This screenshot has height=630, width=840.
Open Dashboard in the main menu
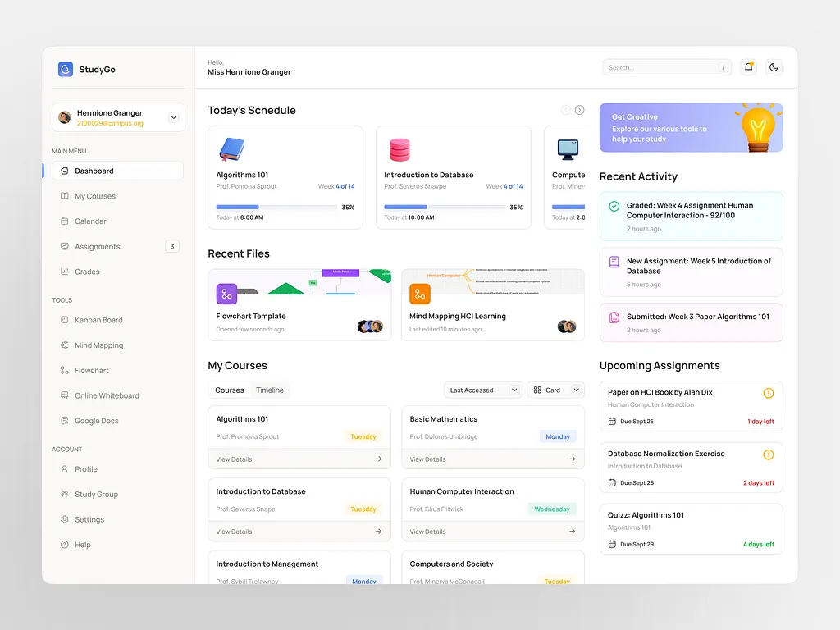(118, 171)
